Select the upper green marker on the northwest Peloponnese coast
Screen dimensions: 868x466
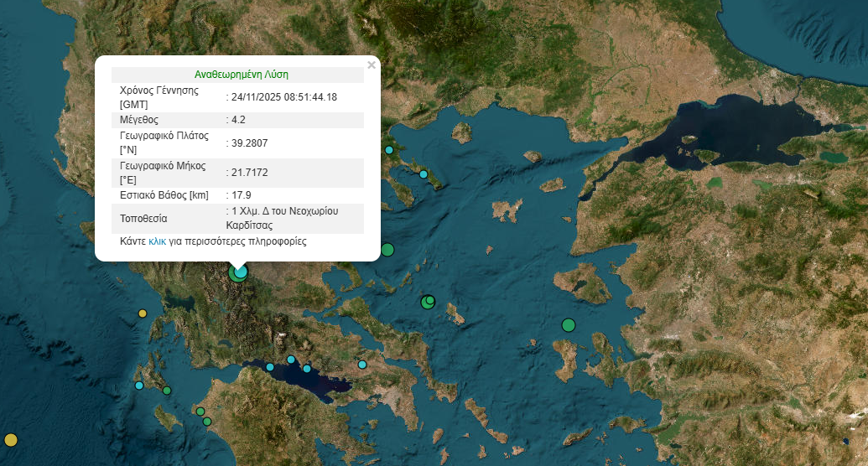[200, 411]
